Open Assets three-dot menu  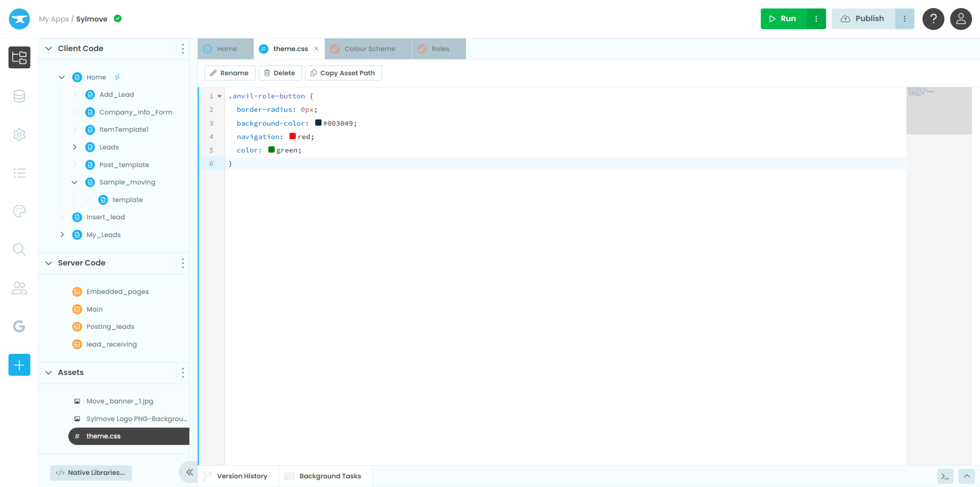(183, 372)
